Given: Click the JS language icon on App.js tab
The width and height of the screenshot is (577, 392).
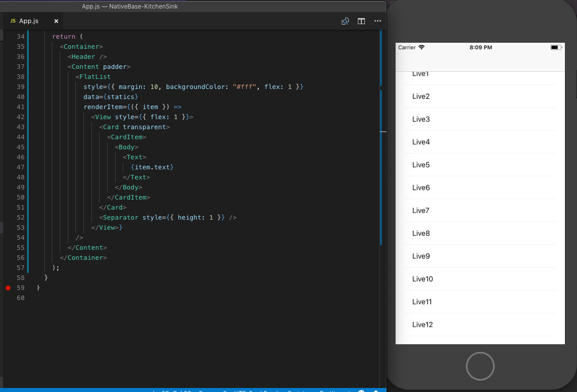Looking at the screenshot, I should [x=13, y=21].
